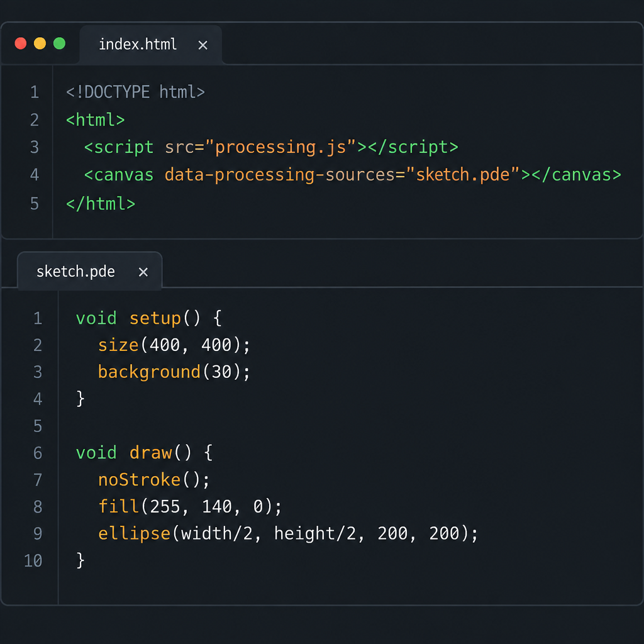This screenshot has height=644, width=644.
Task: Click the opening '<html>' tag
Action: tap(96, 120)
